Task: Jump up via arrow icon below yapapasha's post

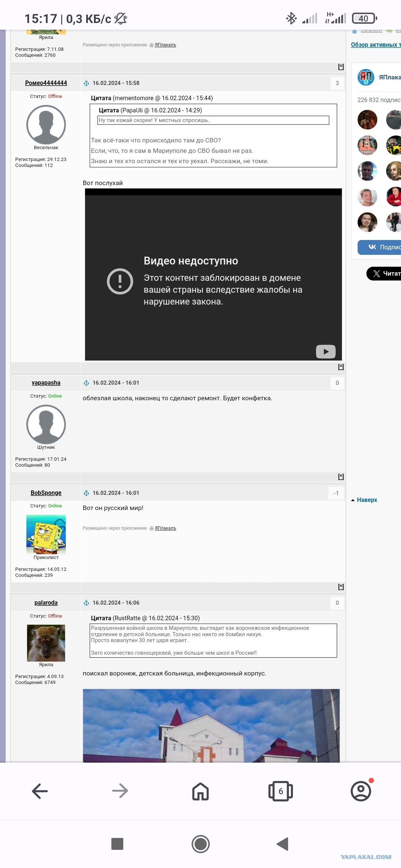Action: coord(341,477)
